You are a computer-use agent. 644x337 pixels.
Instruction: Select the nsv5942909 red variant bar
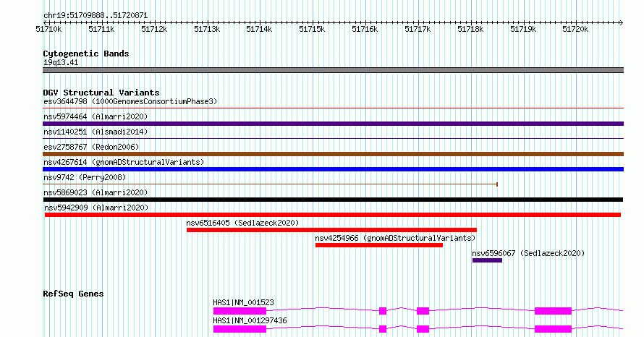click(x=333, y=215)
